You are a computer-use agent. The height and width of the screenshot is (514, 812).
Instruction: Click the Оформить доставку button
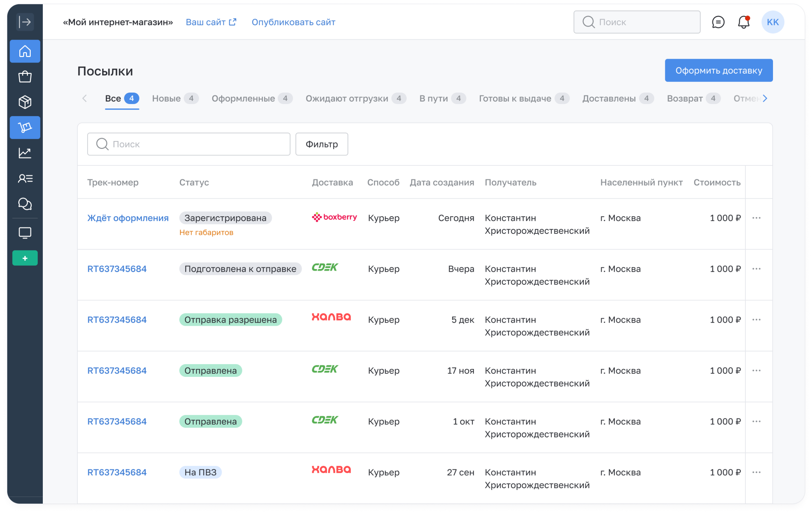point(719,70)
